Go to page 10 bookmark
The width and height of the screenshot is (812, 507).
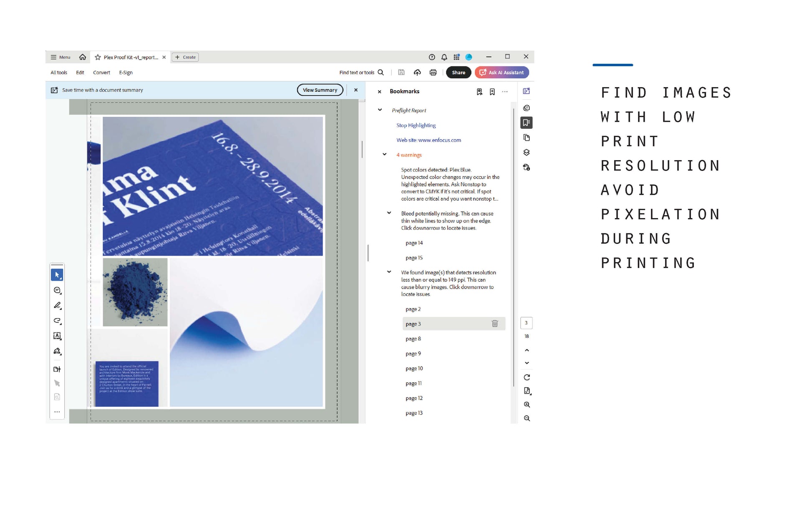click(414, 369)
